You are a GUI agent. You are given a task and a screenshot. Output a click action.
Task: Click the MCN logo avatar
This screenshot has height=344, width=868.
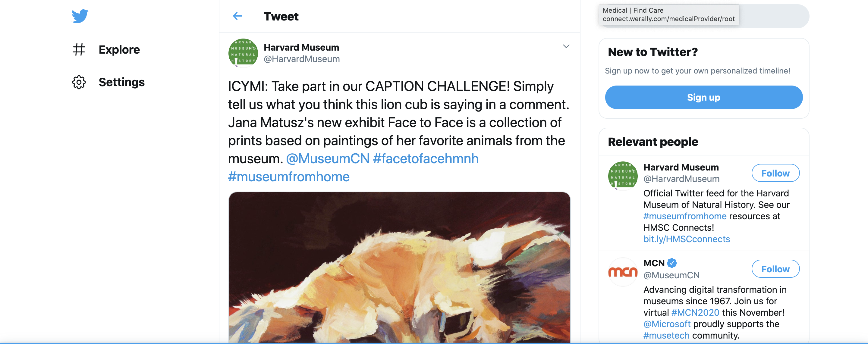click(x=622, y=272)
